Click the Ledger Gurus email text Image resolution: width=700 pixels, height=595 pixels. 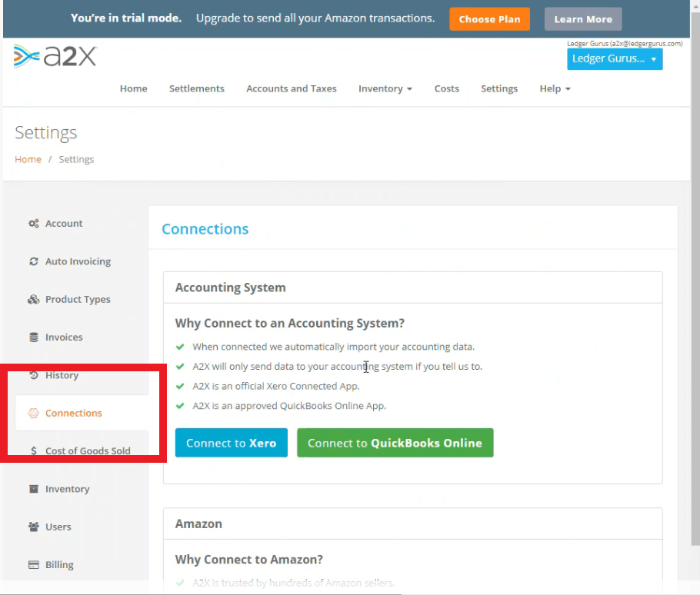pyautogui.click(x=625, y=43)
